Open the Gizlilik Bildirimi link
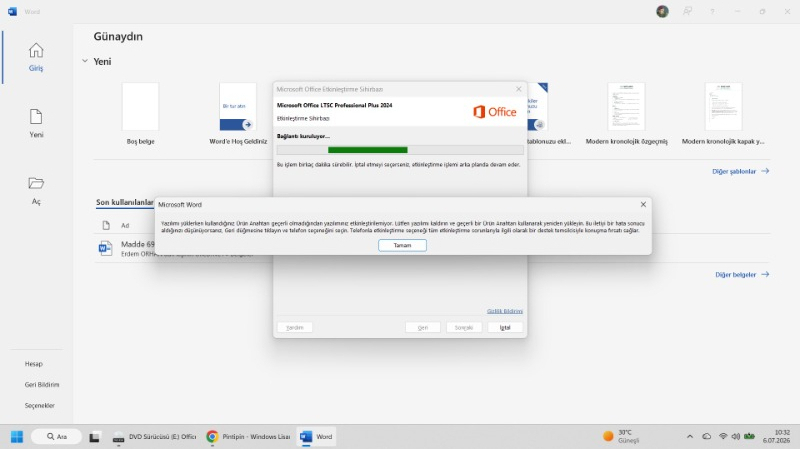Viewport: 800px width, 449px height. pos(504,311)
